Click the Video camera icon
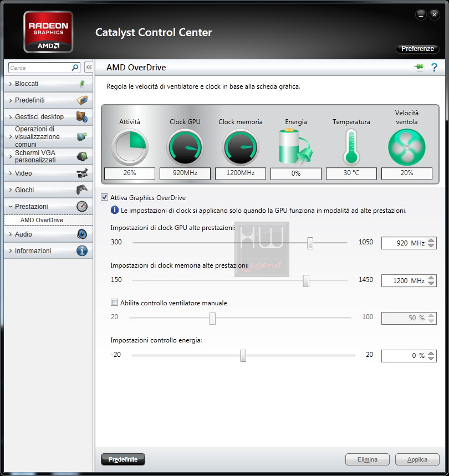This screenshot has width=449, height=476. click(x=82, y=173)
